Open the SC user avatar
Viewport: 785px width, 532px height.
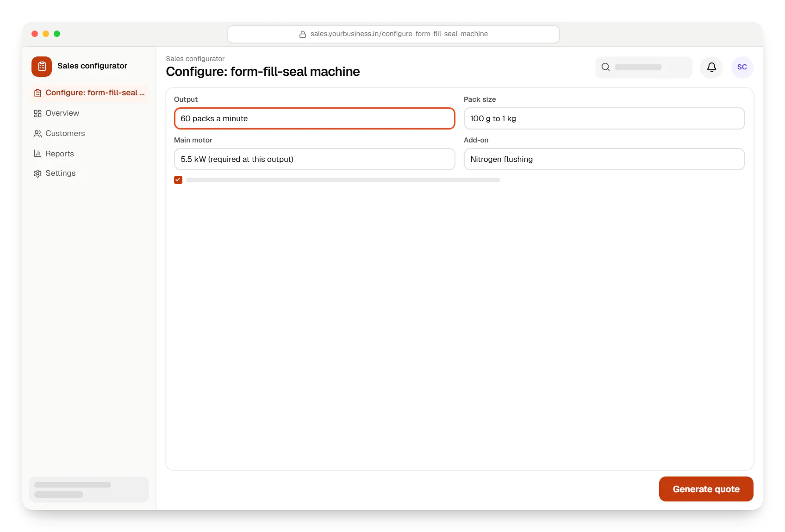pos(742,68)
